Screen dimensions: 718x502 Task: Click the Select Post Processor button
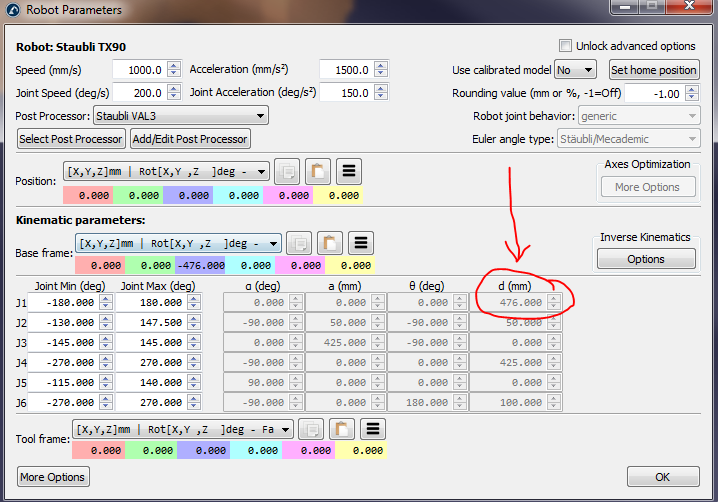point(71,139)
